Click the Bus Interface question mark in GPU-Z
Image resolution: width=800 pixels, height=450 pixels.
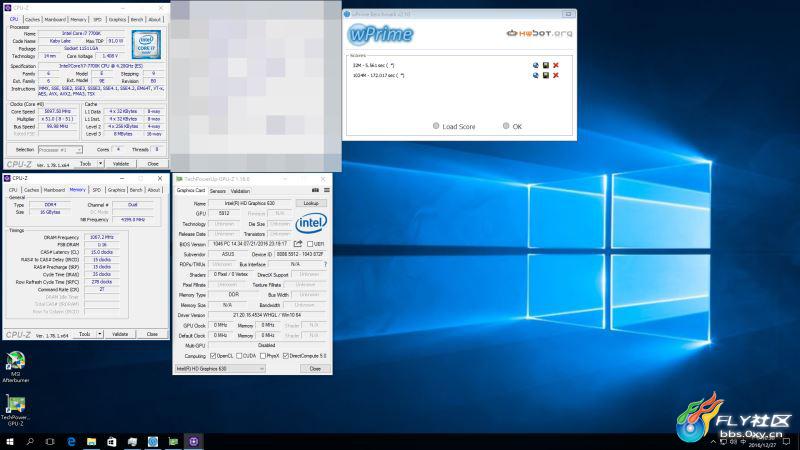(326, 264)
